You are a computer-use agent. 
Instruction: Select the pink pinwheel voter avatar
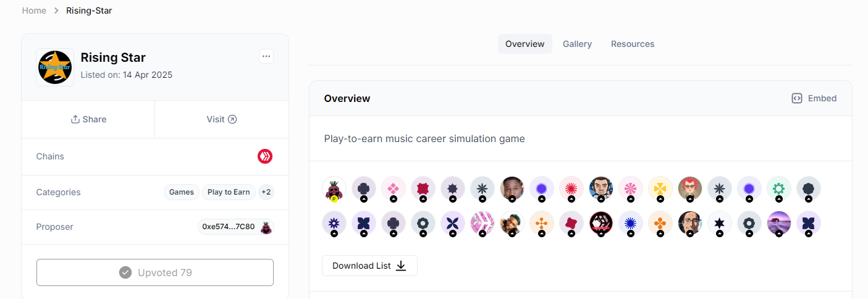(631, 188)
